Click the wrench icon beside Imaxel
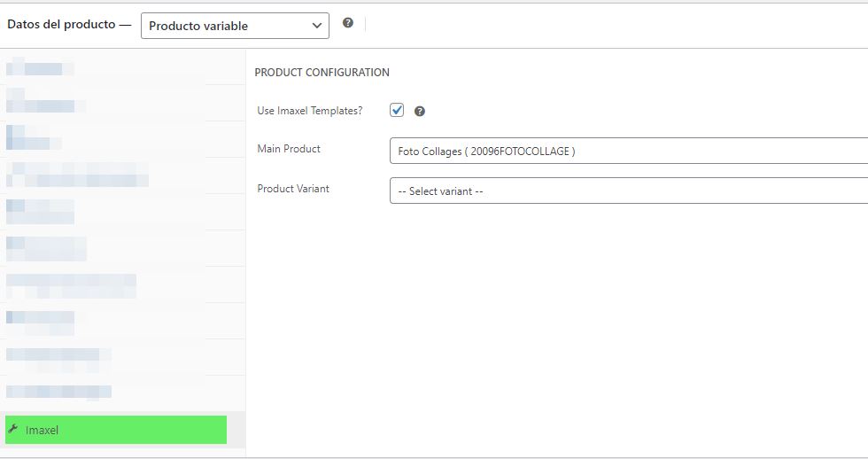Image resolution: width=868 pixels, height=459 pixels. [12, 430]
